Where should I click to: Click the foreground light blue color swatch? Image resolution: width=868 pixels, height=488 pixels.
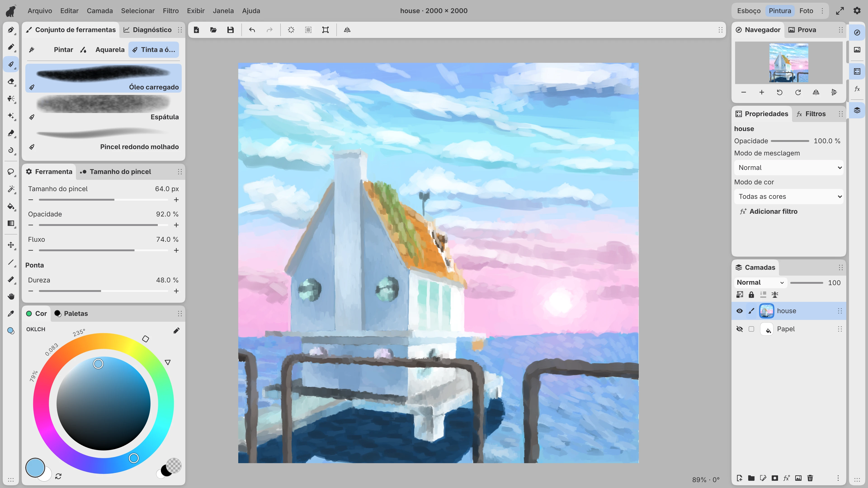coord(35,467)
